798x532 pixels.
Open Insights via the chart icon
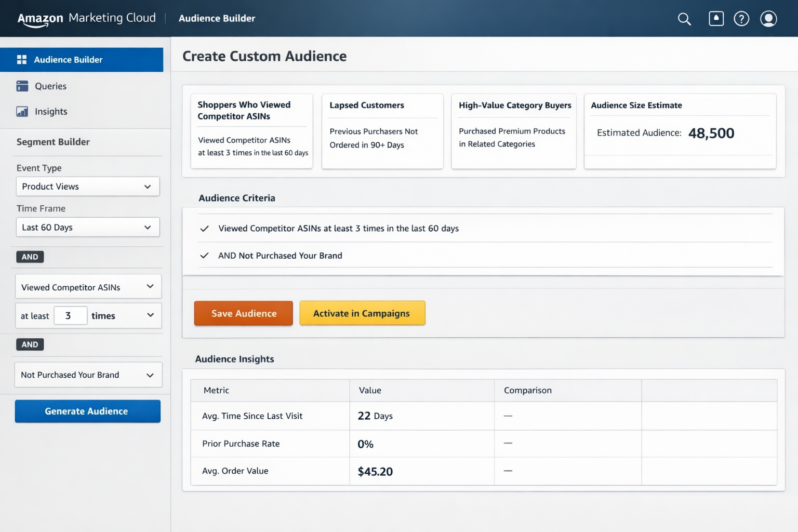[x=23, y=111]
